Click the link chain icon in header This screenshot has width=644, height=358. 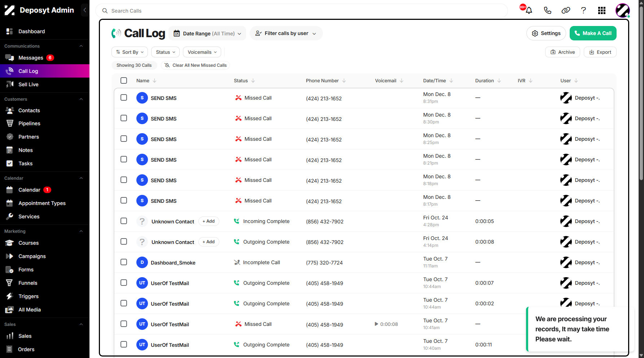click(x=566, y=10)
